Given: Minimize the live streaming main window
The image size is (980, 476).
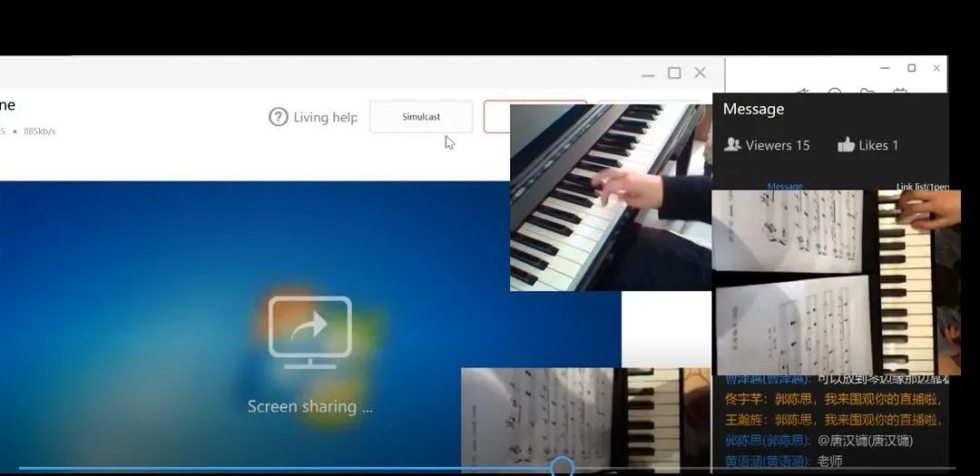Looking at the screenshot, I should click(x=648, y=73).
